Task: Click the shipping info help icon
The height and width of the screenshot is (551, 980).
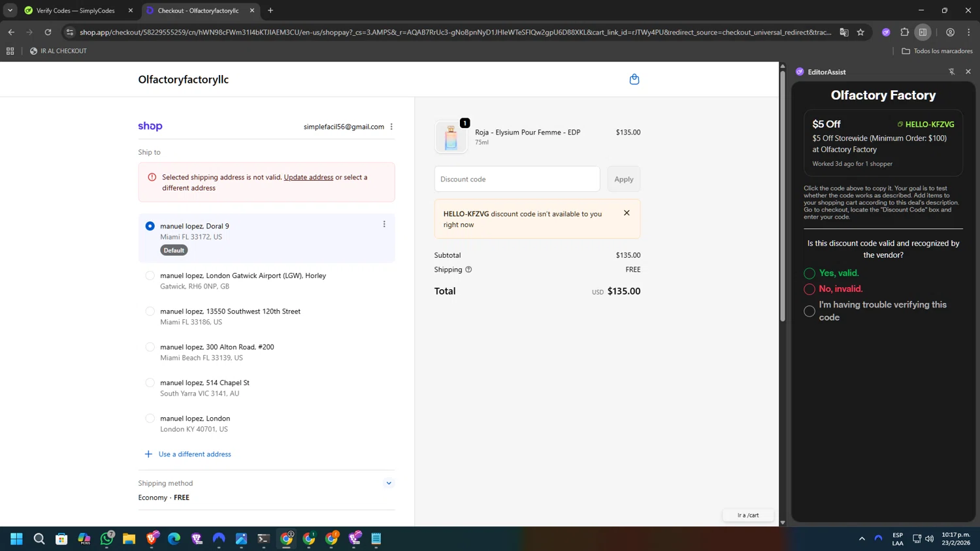Action: pos(468,269)
